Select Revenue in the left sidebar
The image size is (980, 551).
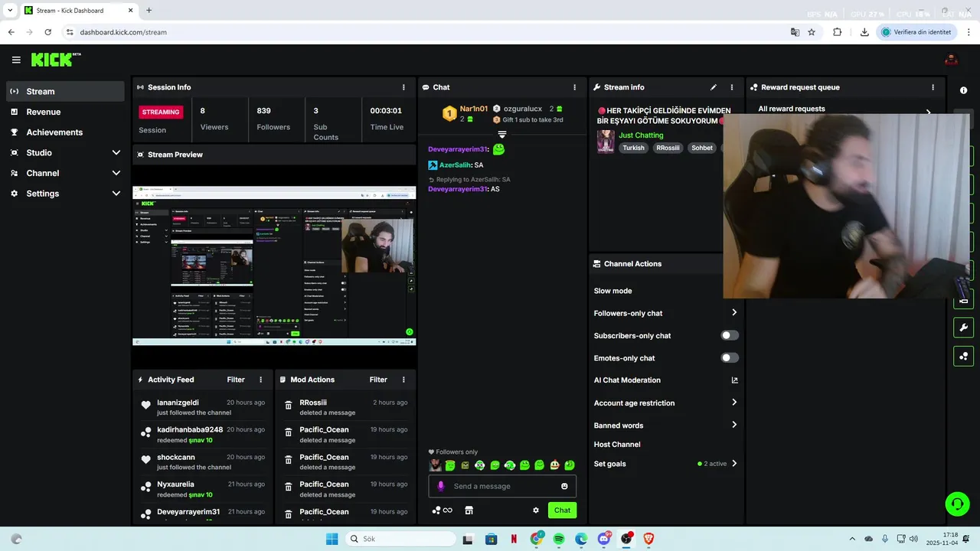tap(65, 112)
